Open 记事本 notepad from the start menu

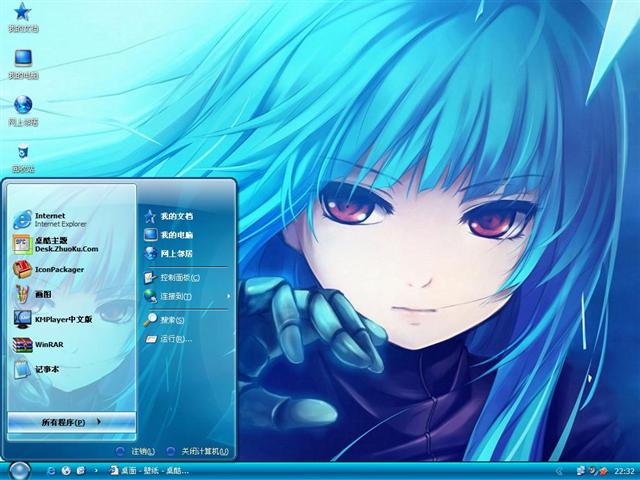point(36,369)
